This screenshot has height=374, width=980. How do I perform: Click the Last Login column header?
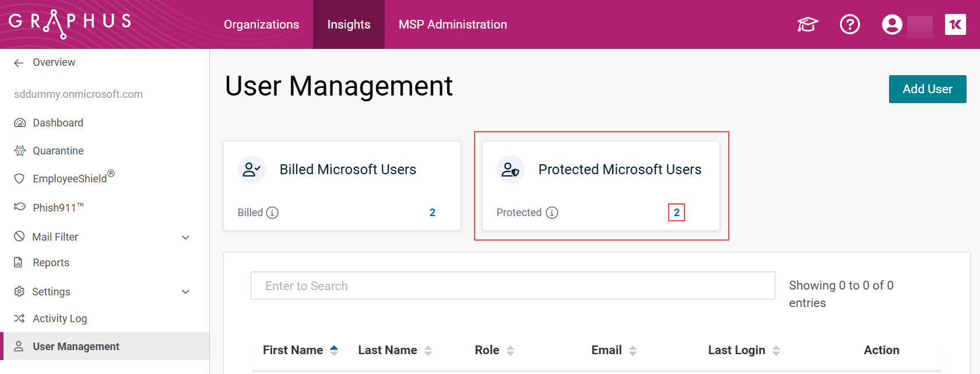click(737, 350)
